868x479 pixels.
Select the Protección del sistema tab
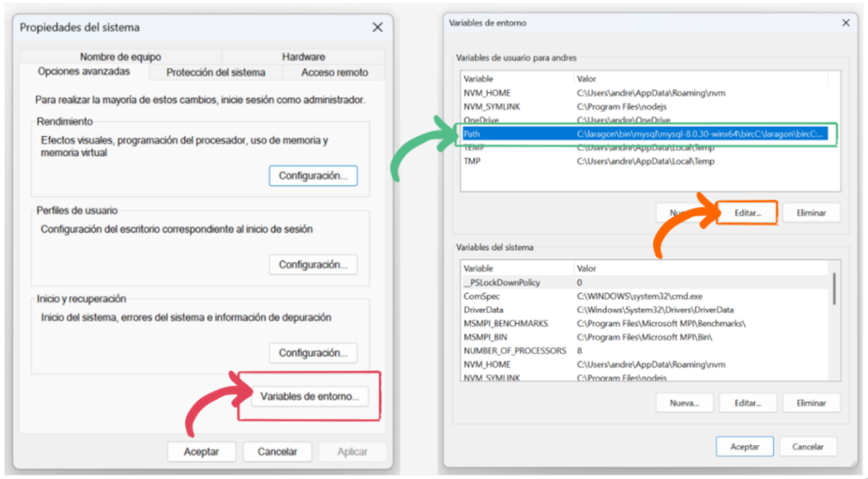tap(215, 73)
